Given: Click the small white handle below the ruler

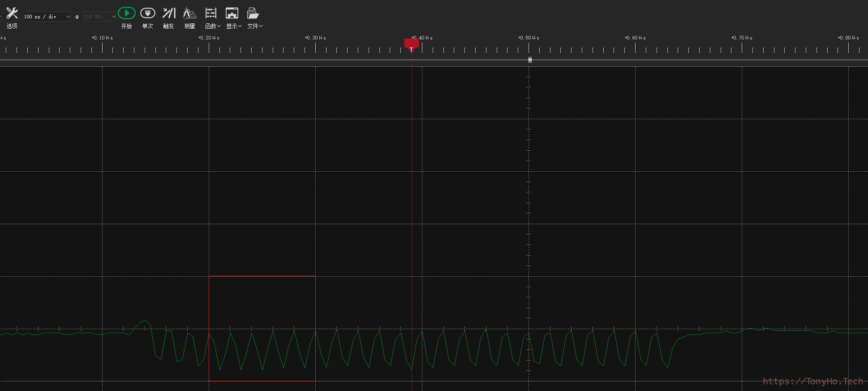Looking at the screenshot, I should coord(530,60).
